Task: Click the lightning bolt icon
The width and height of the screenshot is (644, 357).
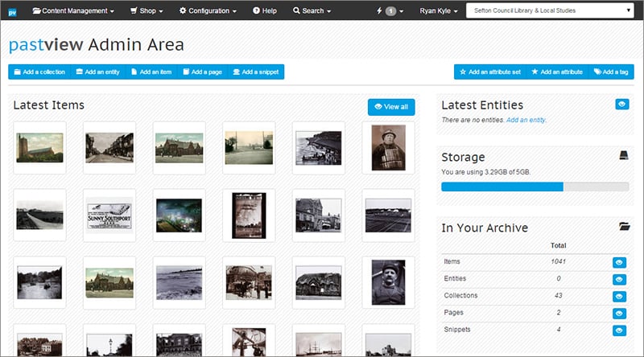Action: pyautogui.click(x=379, y=10)
